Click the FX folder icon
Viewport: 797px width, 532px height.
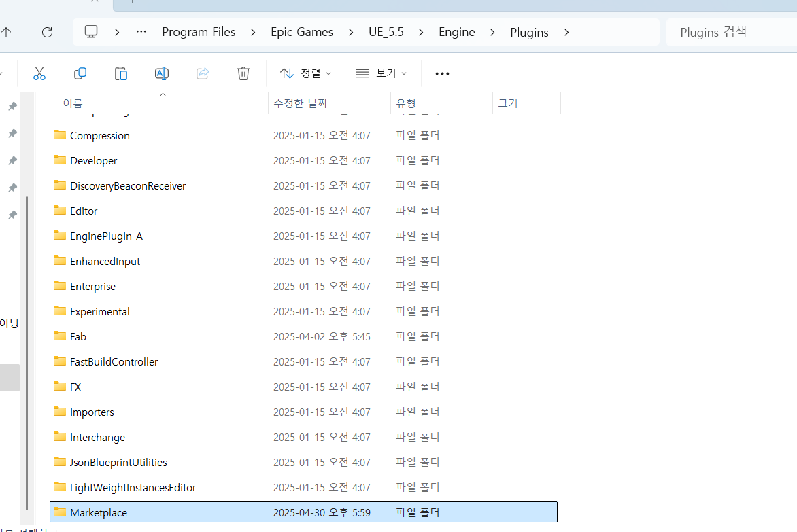tap(60, 387)
